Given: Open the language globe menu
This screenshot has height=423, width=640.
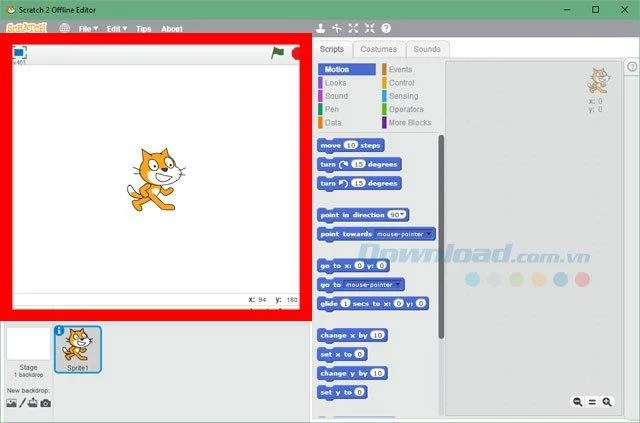Looking at the screenshot, I should click(x=64, y=28).
